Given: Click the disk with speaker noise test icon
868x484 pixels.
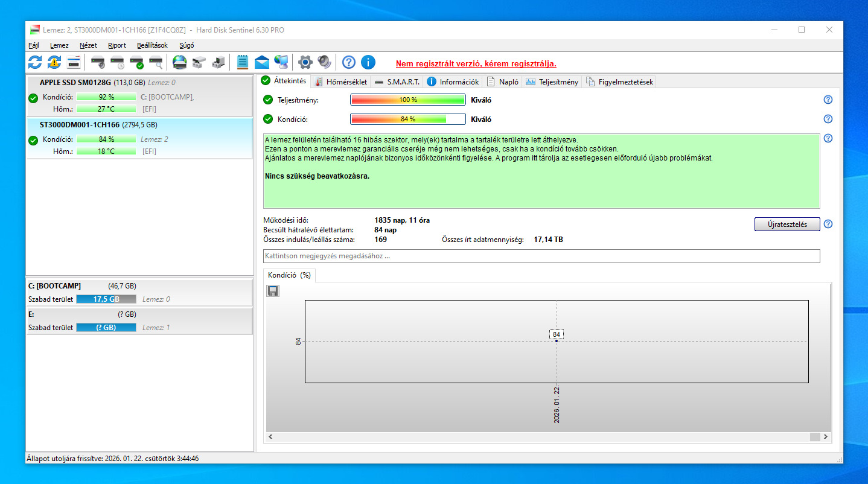Looking at the screenshot, I should pyautogui.click(x=98, y=62).
